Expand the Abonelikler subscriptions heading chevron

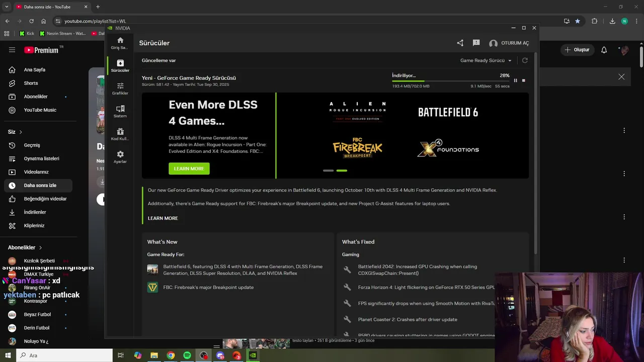click(x=41, y=247)
